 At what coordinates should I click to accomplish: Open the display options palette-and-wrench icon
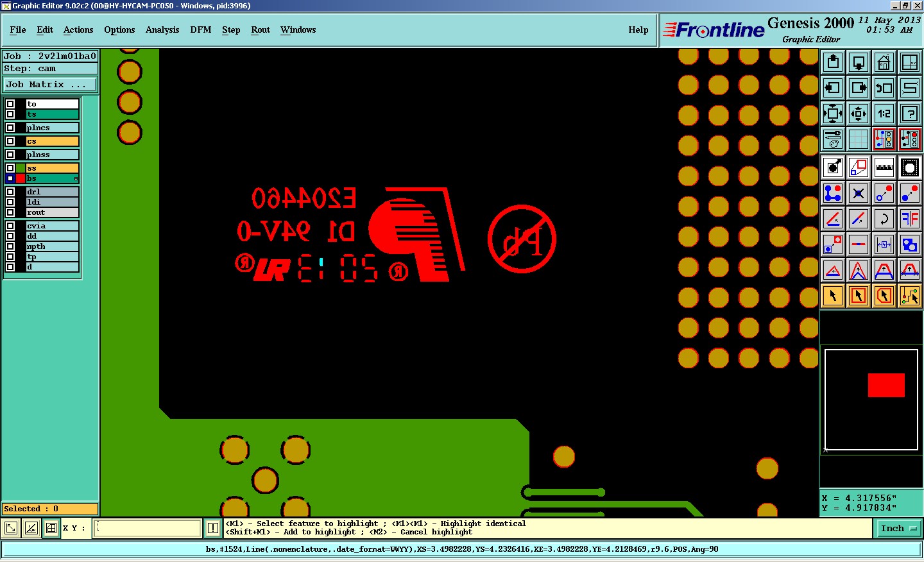pyautogui.click(x=833, y=139)
